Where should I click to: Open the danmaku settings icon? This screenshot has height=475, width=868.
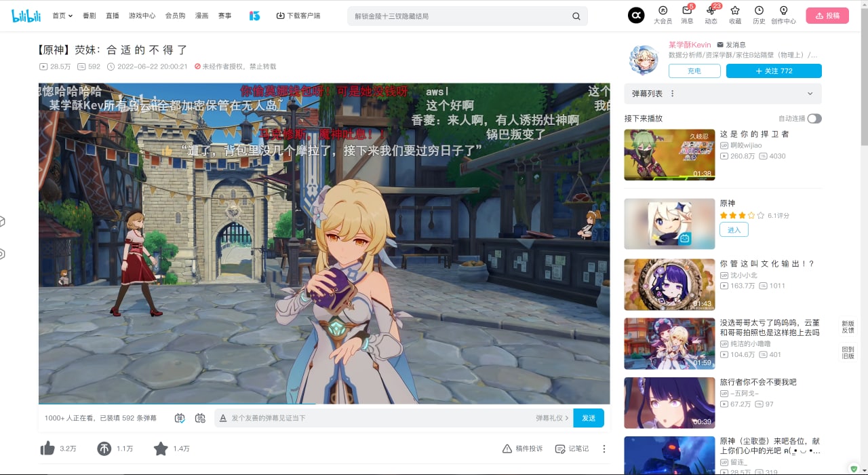pos(200,418)
